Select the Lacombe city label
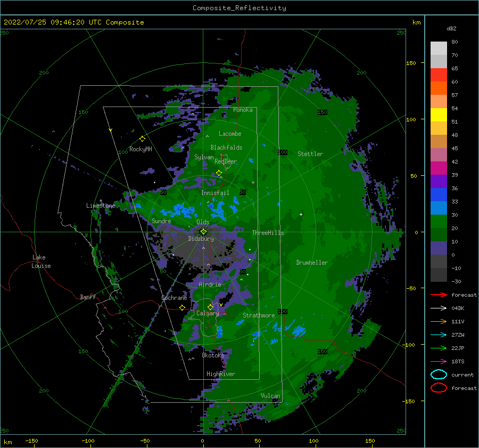This screenshot has height=448, width=479. coord(230,134)
